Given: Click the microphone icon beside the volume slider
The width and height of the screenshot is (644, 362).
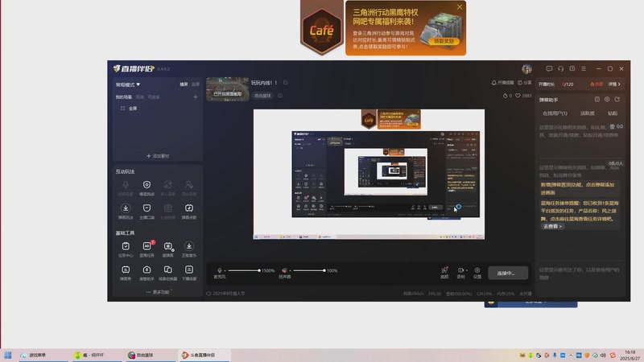Looking at the screenshot, I should pos(219,270).
